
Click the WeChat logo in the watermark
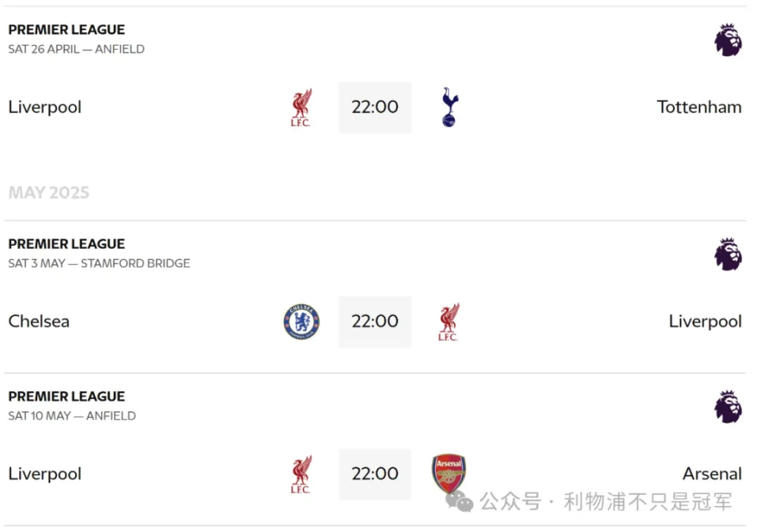point(459,501)
